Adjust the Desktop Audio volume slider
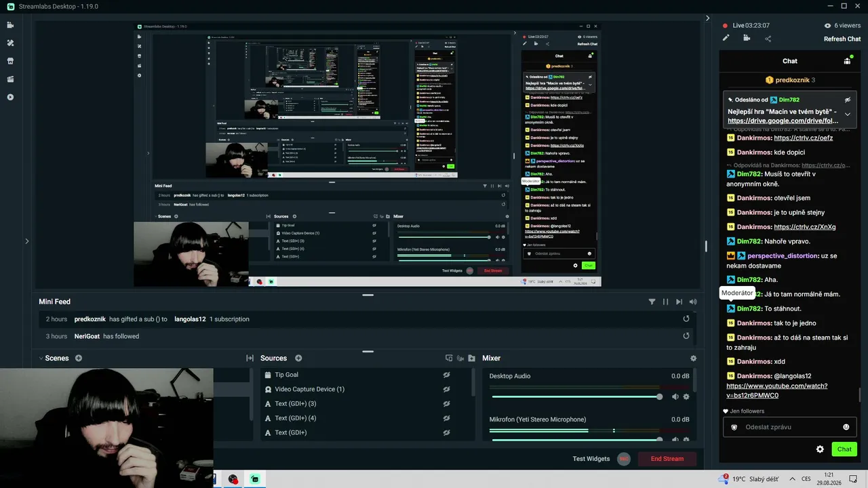 point(576,396)
